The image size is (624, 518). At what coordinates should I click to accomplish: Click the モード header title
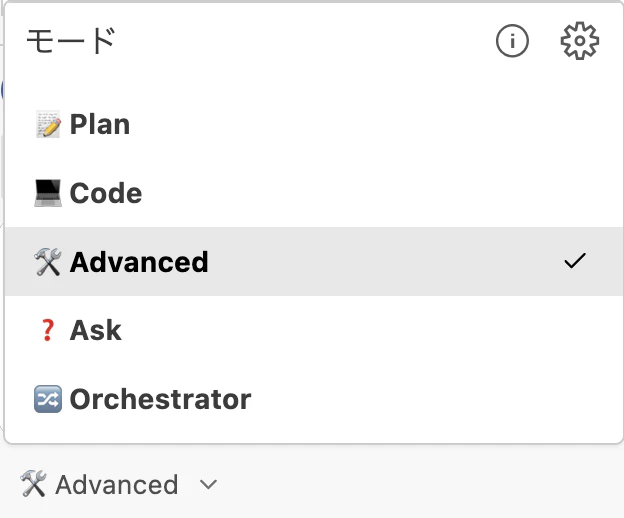tap(71, 41)
